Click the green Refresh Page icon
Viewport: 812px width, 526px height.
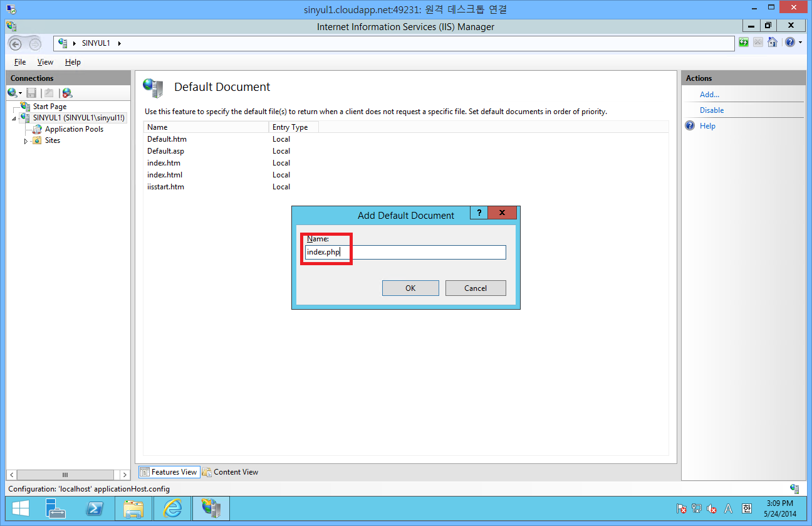pyautogui.click(x=744, y=43)
